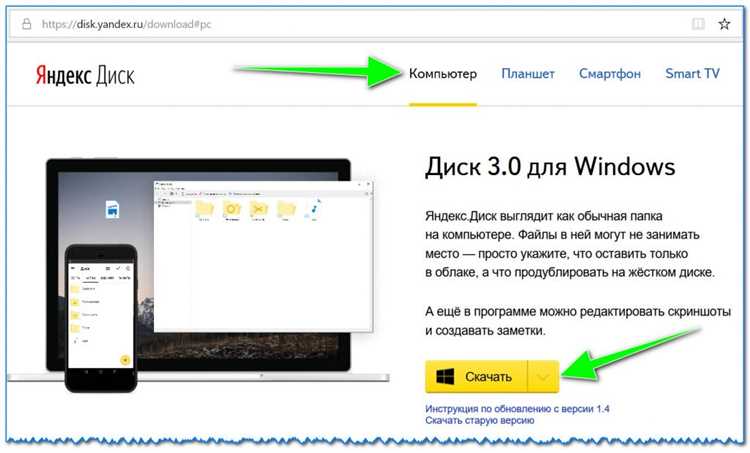Screen dimensions: 750x453
Task: Select the Смартфон tab
Action: pos(610,74)
